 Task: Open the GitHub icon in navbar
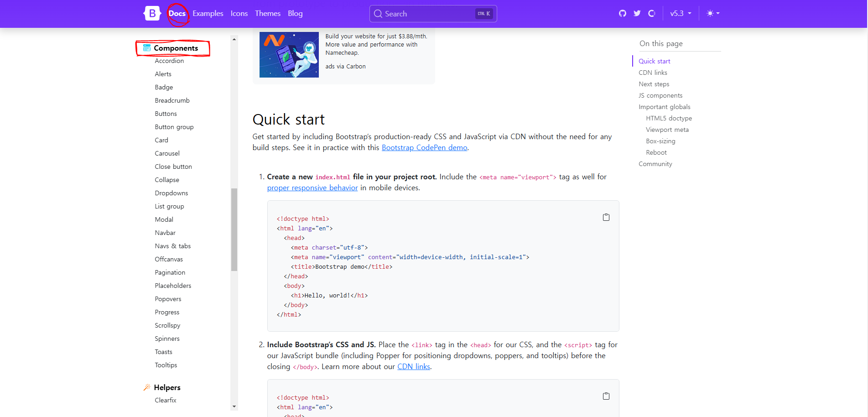[x=623, y=14]
